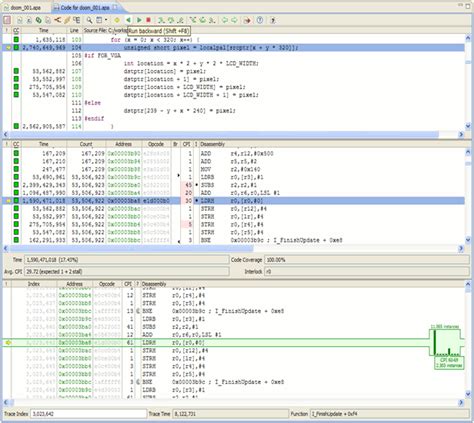This screenshot has width=474, height=423.
Task: Click the green coverage box on source line 109
Action: coord(16,87)
